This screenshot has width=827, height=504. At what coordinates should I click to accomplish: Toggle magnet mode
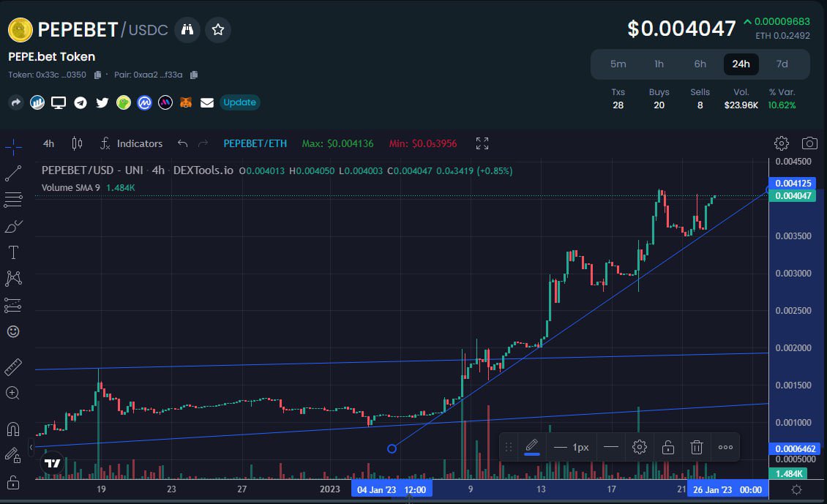tap(13, 429)
